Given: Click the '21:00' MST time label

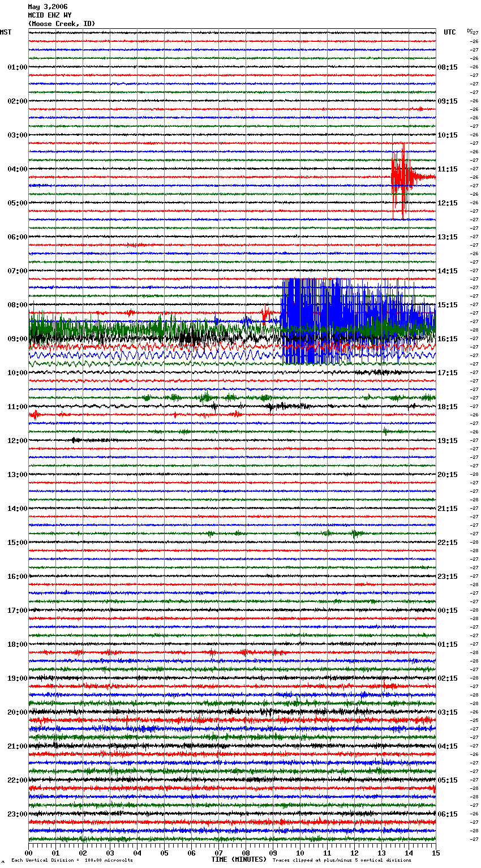Looking at the screenshot, I should click(x=18, y=746).
